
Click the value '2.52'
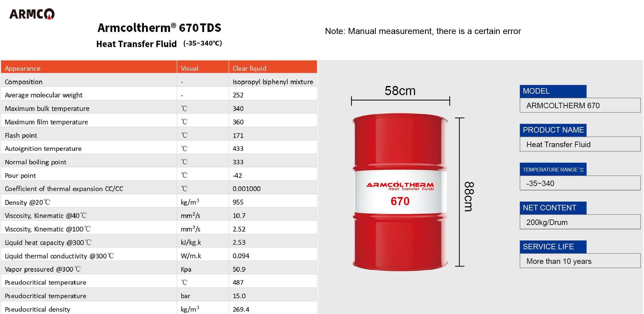tap(239, 229)
